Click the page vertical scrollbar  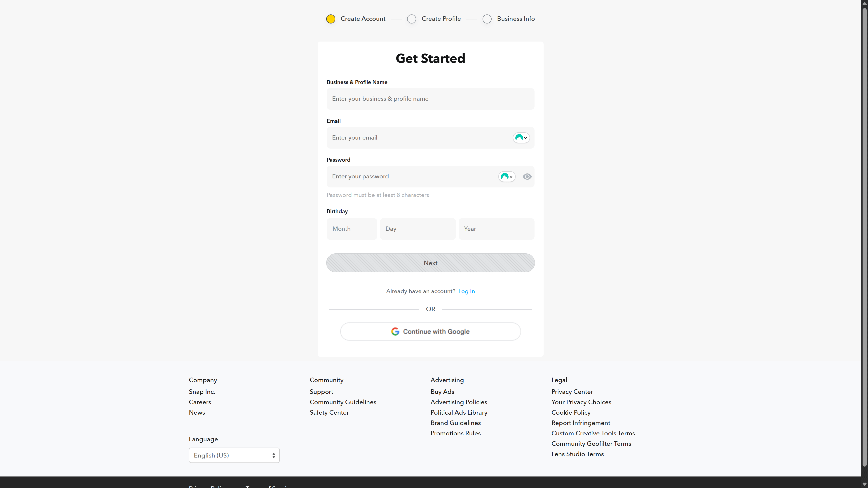[864, 236]
